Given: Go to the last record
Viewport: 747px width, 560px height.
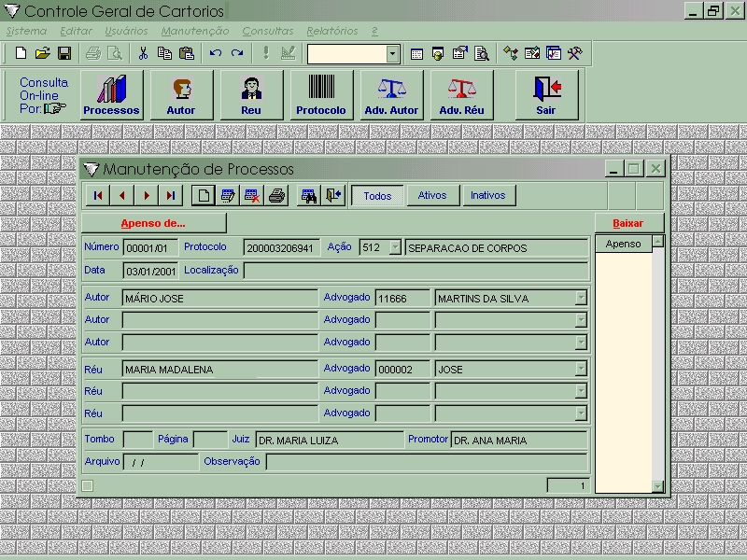Looking at the screenshot, I should [170, 196].
